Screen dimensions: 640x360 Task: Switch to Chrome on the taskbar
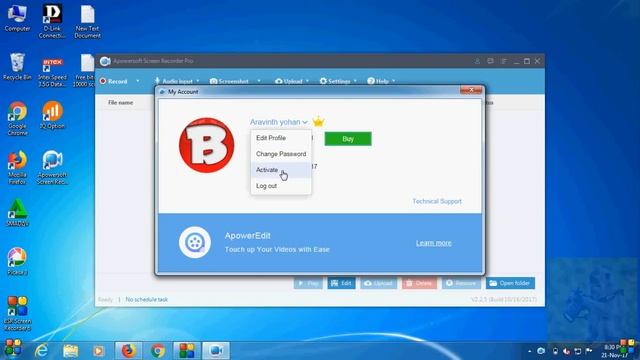tap(158, 351)
